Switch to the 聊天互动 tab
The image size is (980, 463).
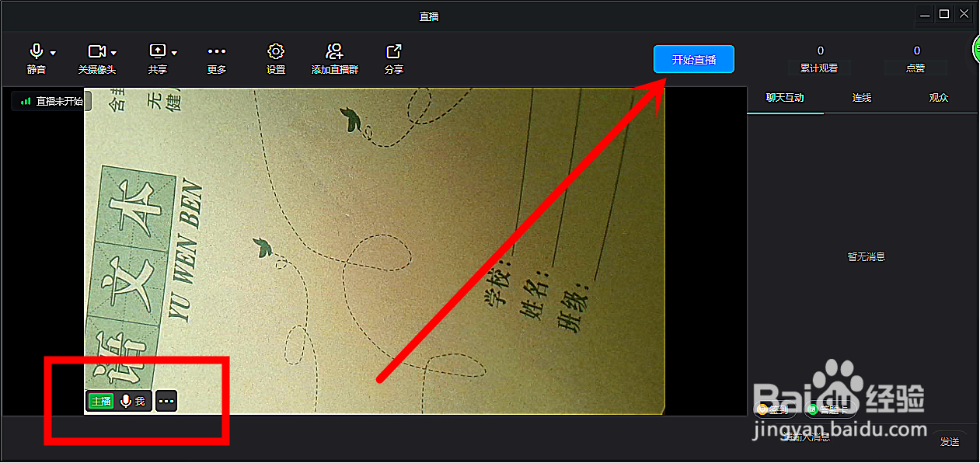(785, 98)
